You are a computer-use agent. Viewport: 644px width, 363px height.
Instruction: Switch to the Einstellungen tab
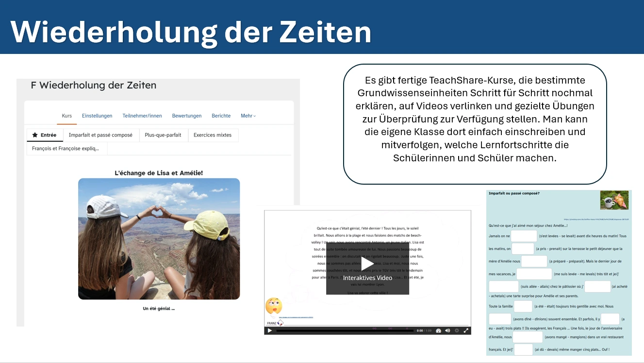(x=97, y=116)
